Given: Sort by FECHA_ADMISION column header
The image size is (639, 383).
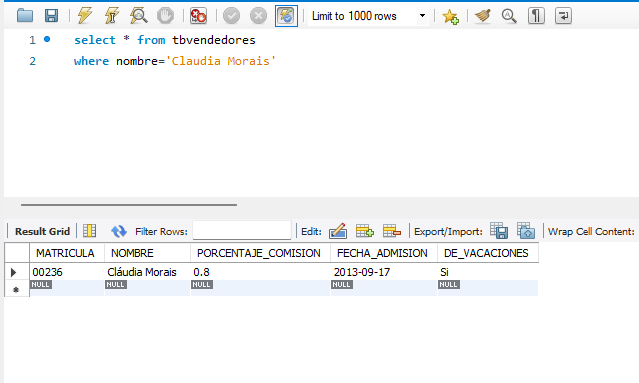Looking at the screenshot, I should (383, 253).
